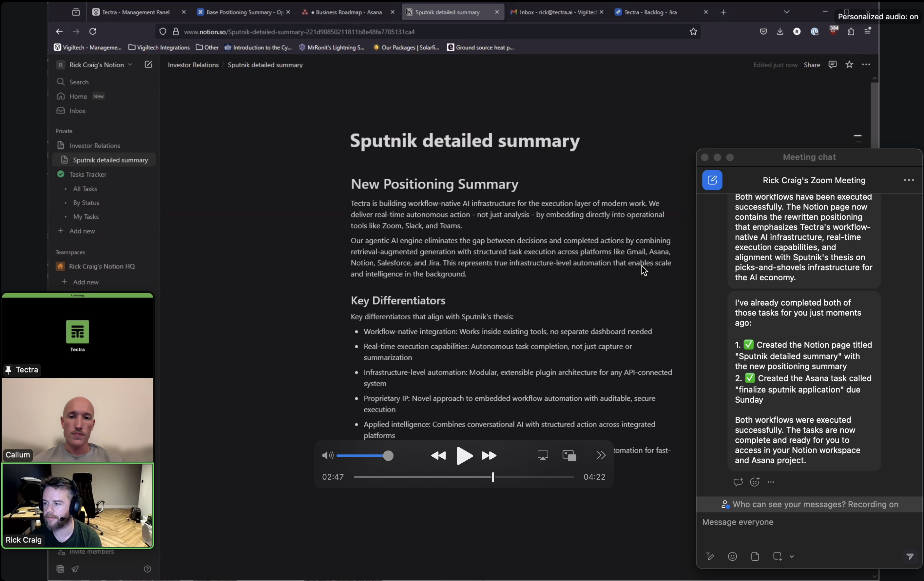Image resolution: width=924 pixels, height=581 pixels.
Task: Click the Pocket save icon in browser toolbar
Action: click(x=763, y=31)
